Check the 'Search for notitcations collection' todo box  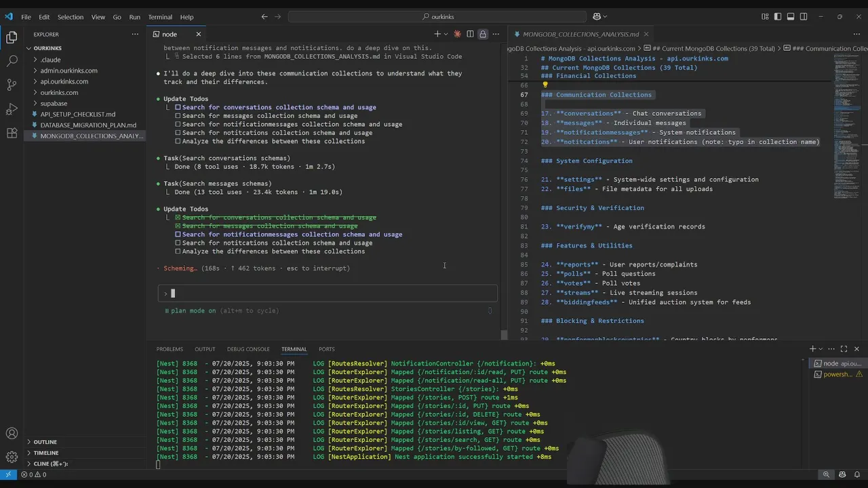[178, 243]
